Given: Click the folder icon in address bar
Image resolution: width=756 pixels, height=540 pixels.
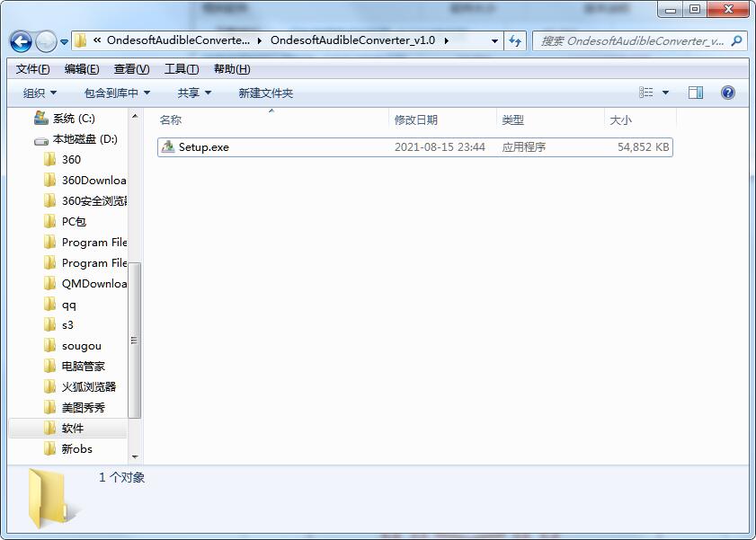Looking at the screenshot, I should [81, 40].
